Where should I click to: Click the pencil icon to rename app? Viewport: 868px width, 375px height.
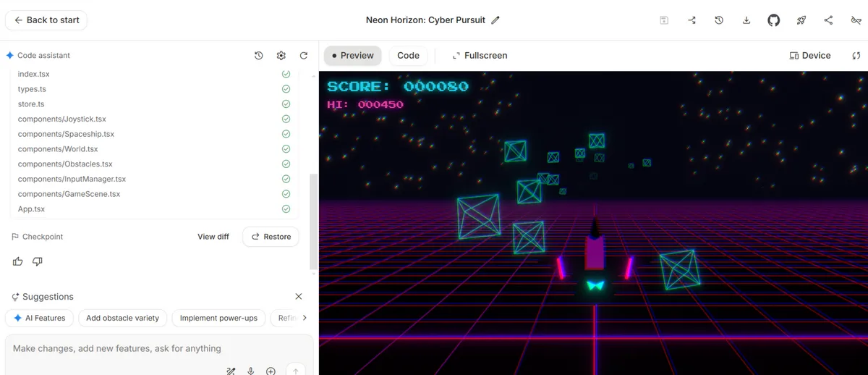(495, 20)
